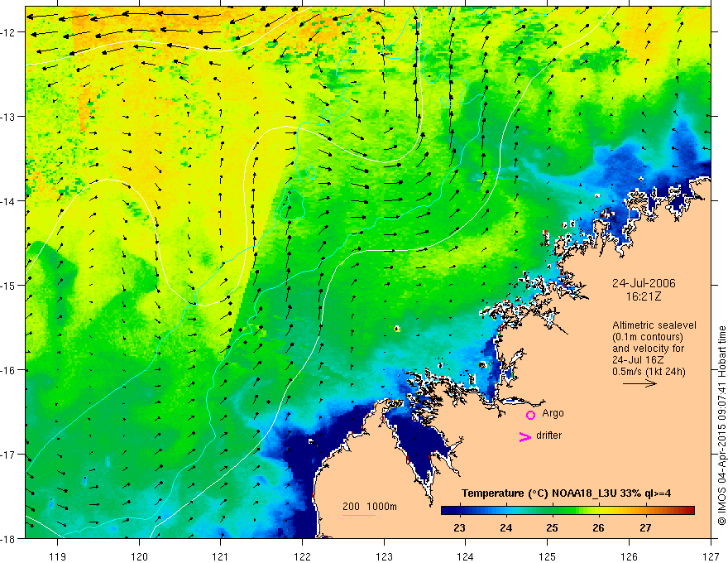
Task: Click the '122' longitude axis label
Action: [302, 556]
